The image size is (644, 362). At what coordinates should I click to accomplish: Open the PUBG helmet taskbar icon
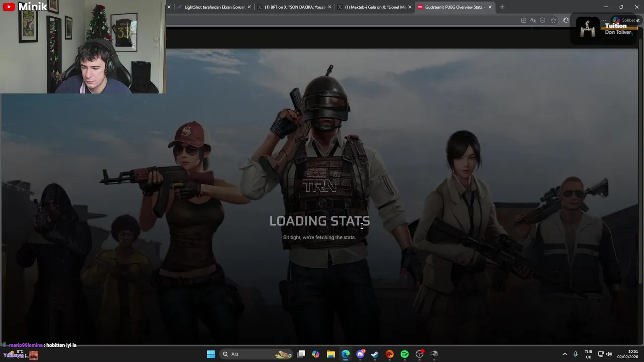point(434,354)
